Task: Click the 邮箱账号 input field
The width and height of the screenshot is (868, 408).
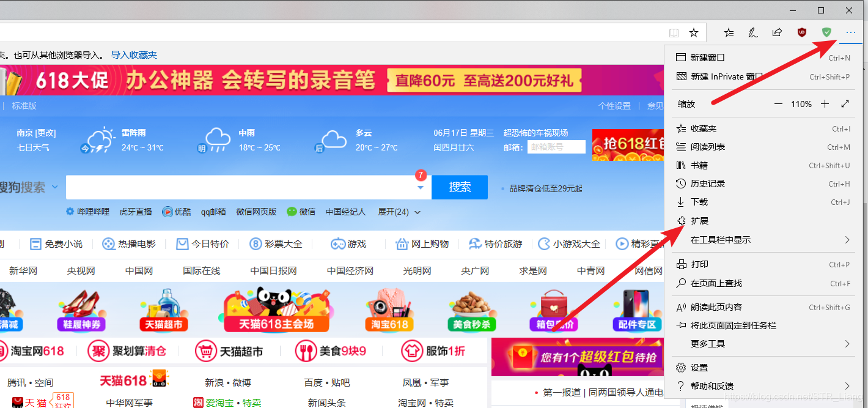Action: point(556,147)
